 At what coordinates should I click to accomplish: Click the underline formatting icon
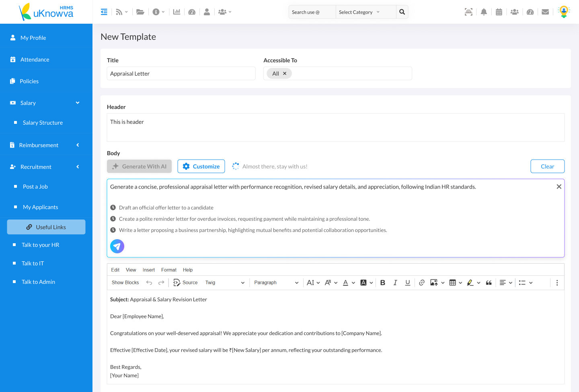(408, 283)
